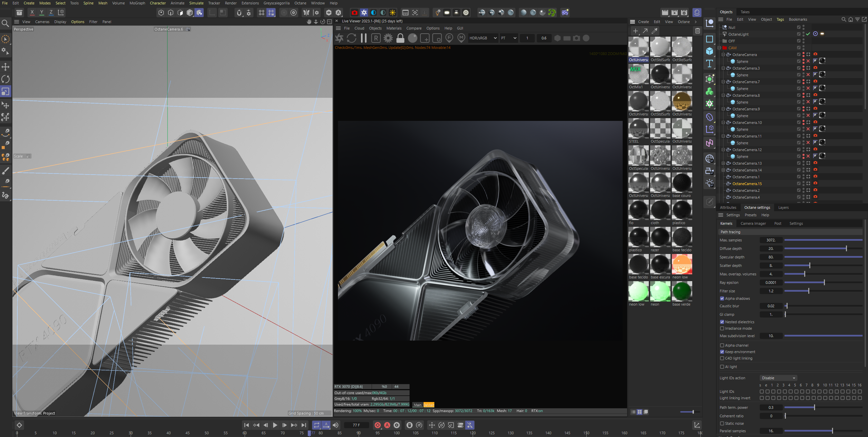Select the neon low material thumbnail
Image resolution: width=868 pixels, height=437 pixels.
pyautogui.click(x=682, y=264)
